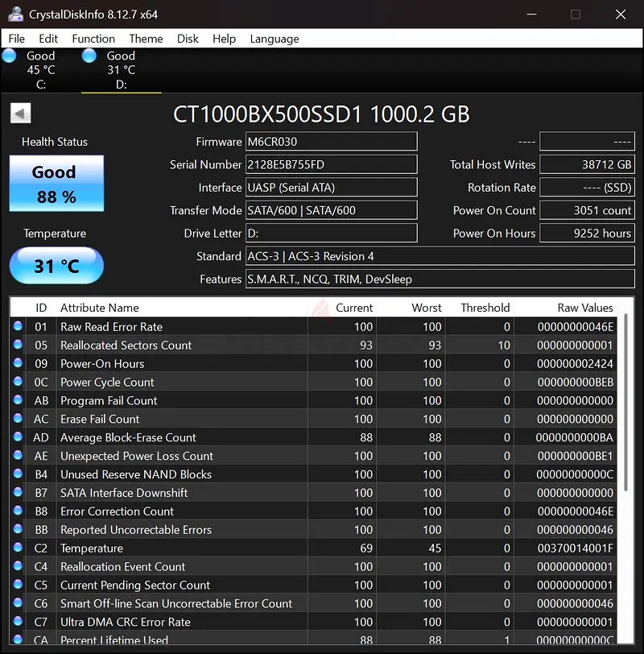
Task: Click status dot for Power-On Hours
Action: click(x=18, y=363)
